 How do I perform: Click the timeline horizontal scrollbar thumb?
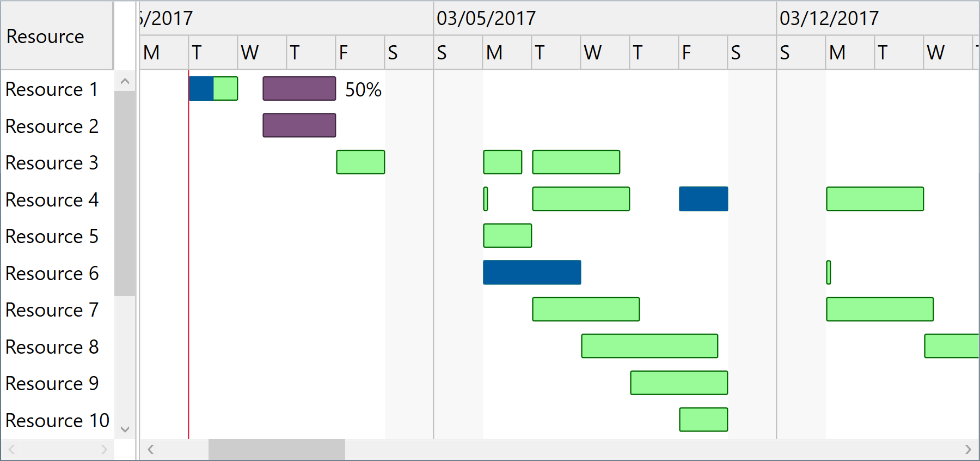[x=277, y=450]
